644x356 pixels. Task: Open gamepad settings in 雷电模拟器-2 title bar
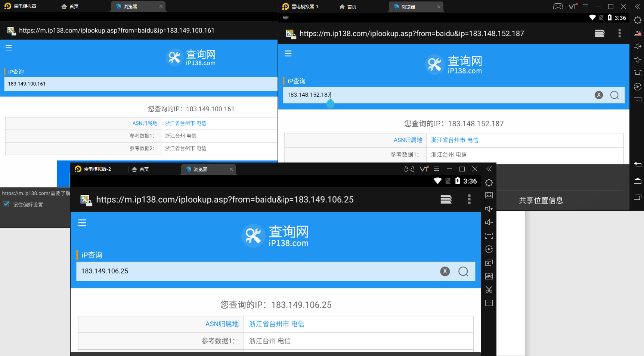coord(409,169)
